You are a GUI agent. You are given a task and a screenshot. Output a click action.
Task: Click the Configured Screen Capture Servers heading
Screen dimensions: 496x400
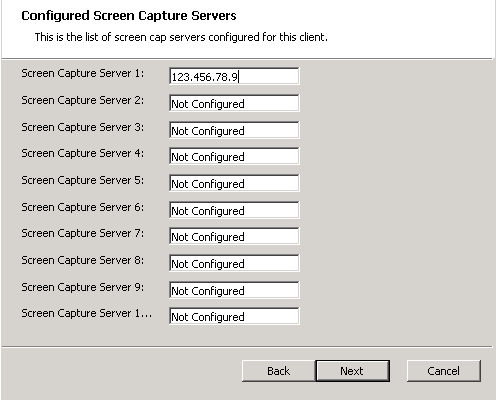129,16
